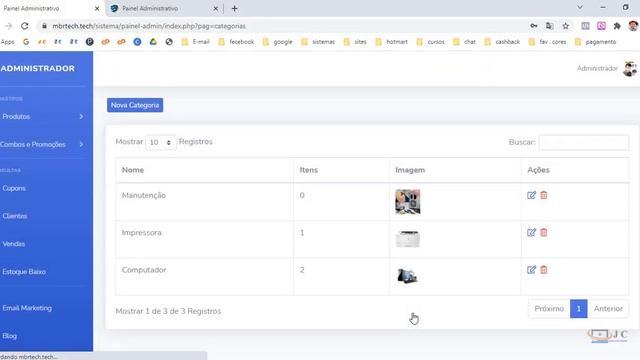Open the chat bookmarks folder

(x=464, y=42)
